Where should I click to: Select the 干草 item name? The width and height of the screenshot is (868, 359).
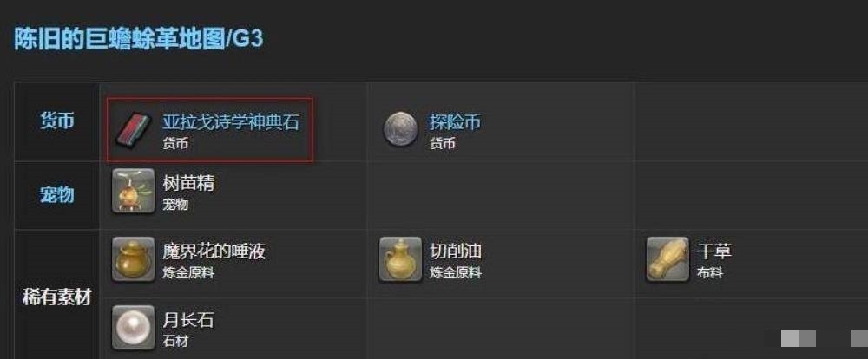point(714,251)
